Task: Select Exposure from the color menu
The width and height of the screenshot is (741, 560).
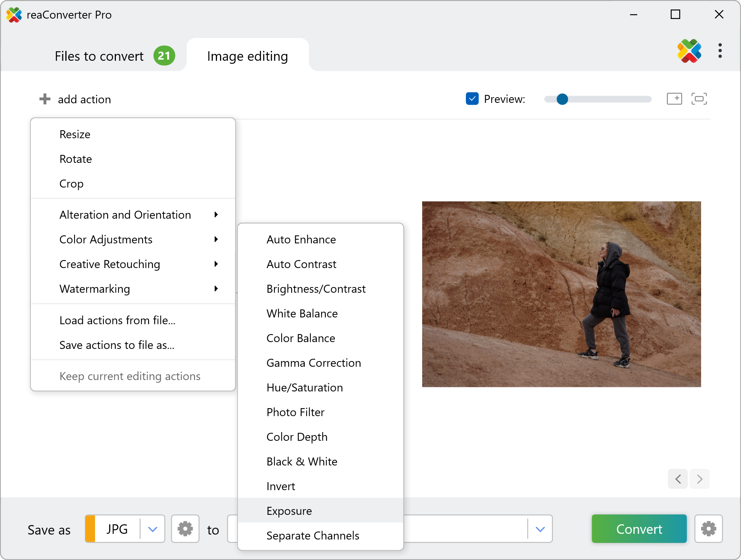Action: tap(289, 511)
